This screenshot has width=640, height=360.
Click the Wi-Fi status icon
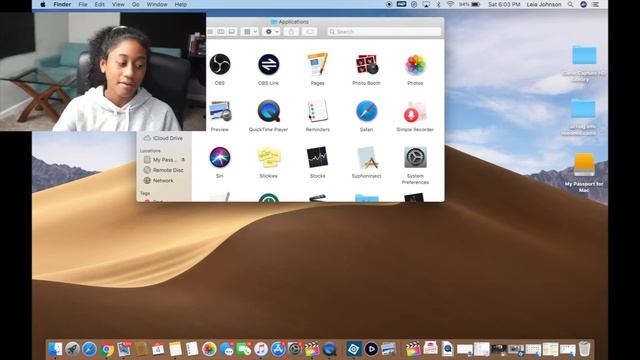450,4
